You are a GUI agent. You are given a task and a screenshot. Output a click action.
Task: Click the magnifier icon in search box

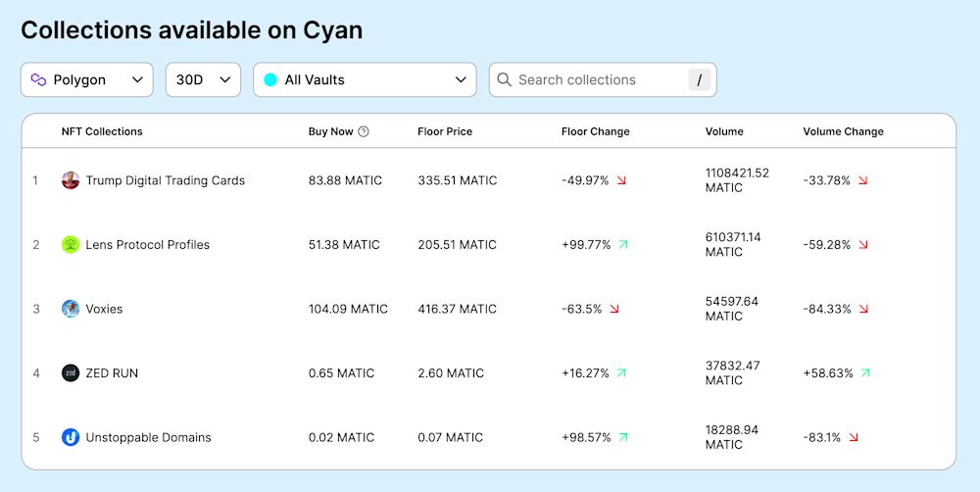[x=504, y=79]
